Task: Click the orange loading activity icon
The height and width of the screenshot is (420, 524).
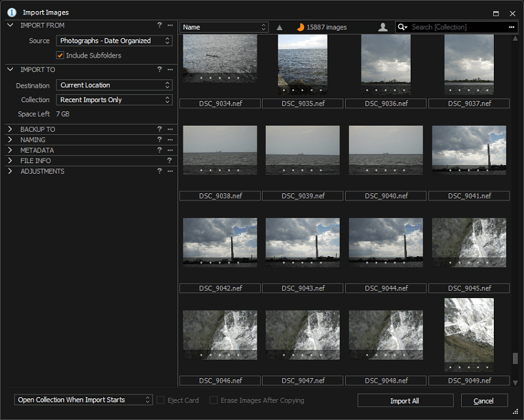Action: [x=301, y=27]
